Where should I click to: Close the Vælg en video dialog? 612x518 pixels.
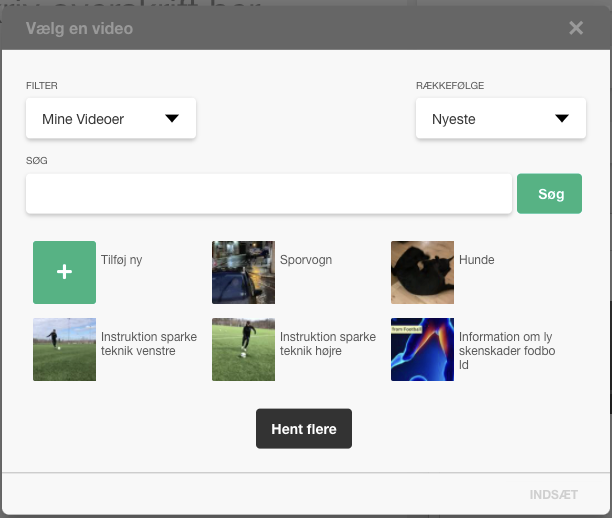pos(576,28)
